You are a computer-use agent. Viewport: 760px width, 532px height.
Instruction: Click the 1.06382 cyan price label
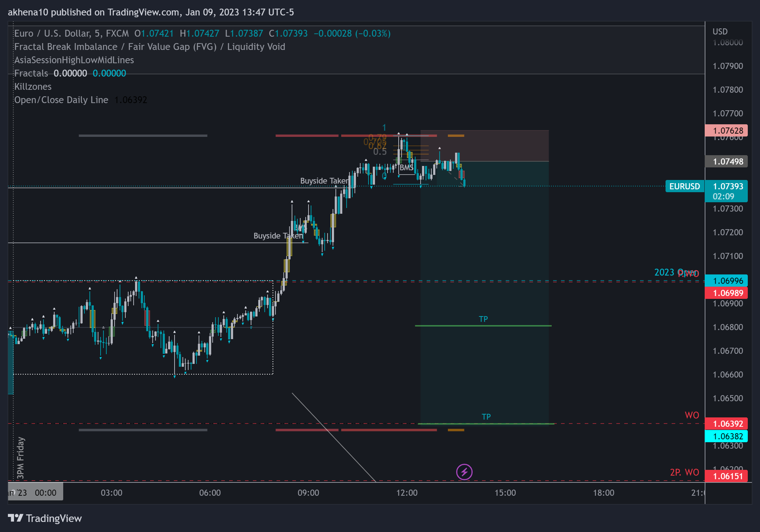point(726,436)
